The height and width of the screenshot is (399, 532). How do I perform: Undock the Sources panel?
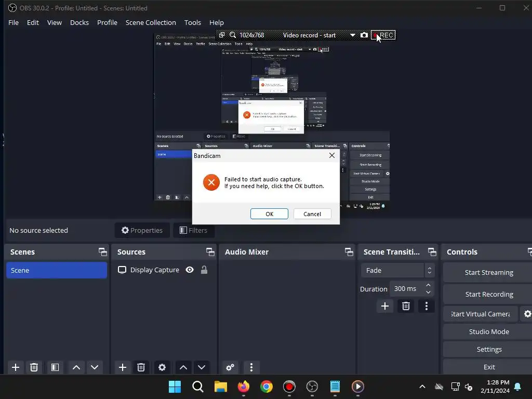[x=210, y=252]
